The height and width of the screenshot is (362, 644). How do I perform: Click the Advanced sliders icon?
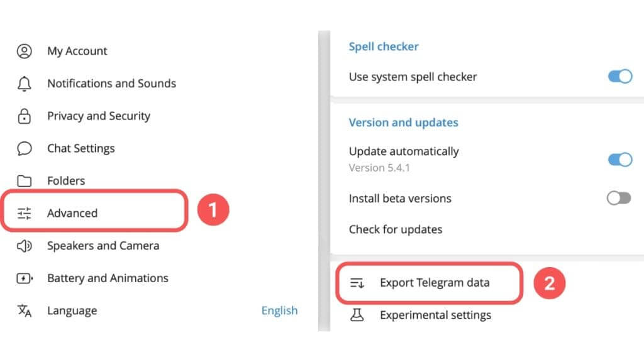click(25, 213)
